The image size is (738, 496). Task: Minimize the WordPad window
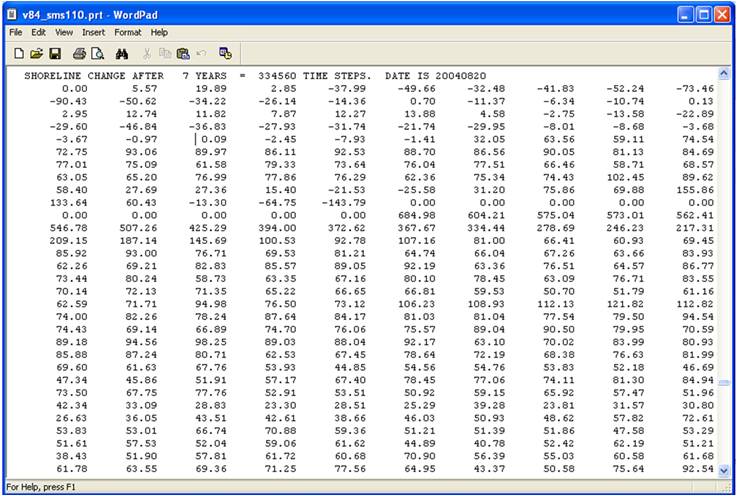pyautogui.click(x=685, y=15)
